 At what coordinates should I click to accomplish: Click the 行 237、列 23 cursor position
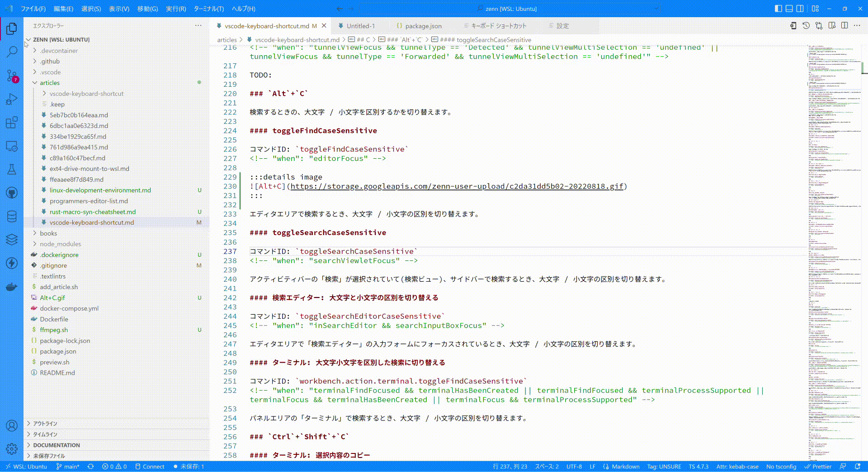(x=510, y=467)
